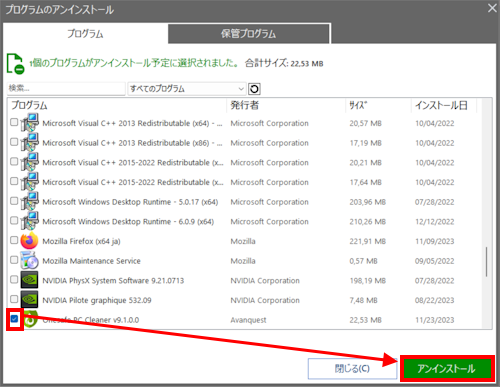The image size is (500, 387).
Task: Check Visual C++ 2013 Redistributable (x86) checkbox
Action: pyautogui.click(x=14, y=142)
